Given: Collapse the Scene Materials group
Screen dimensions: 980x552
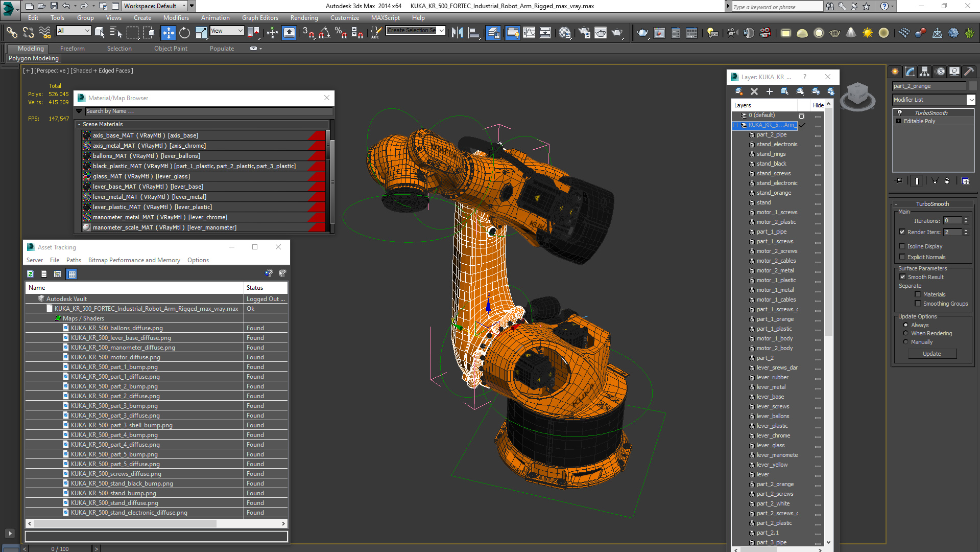Looking at the screenshot, I should click(79, 124).
